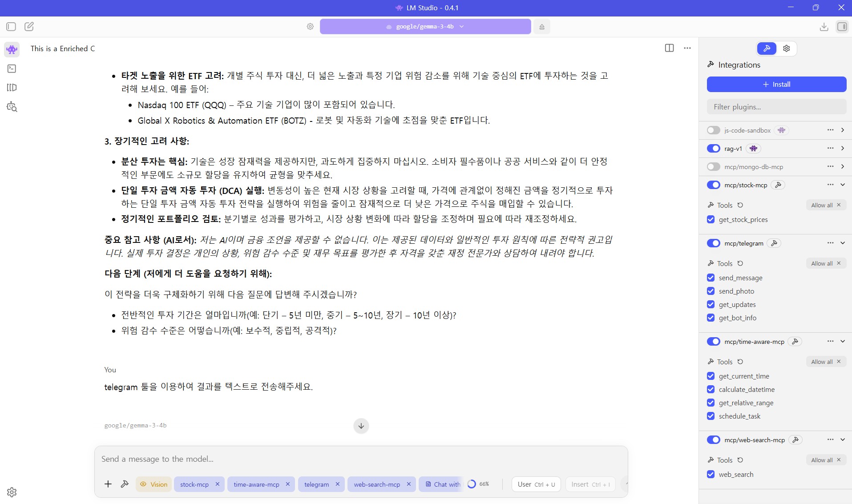Viewport: 852px width, 504px height.
Task: Split the chat view
Action: pos(669,48)
